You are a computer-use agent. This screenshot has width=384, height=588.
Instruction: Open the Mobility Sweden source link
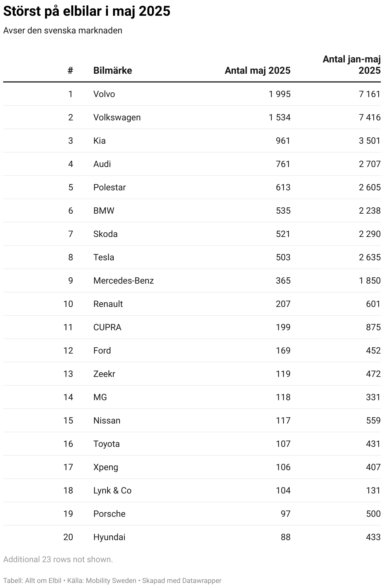pos(111,580)
